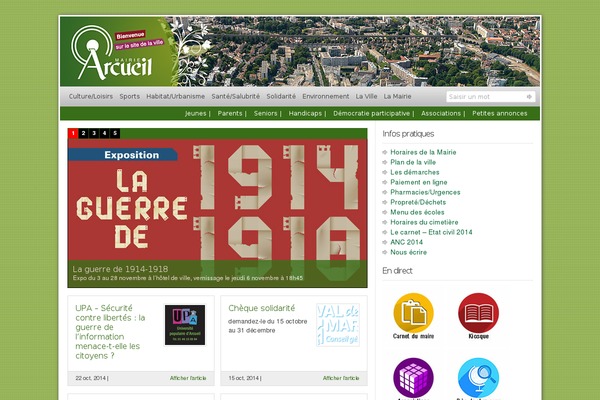Click the 15 oct, 2014 date text
The height and width of the screenshot is (400, 600).
pyautogui.click(x=245, y=378)
